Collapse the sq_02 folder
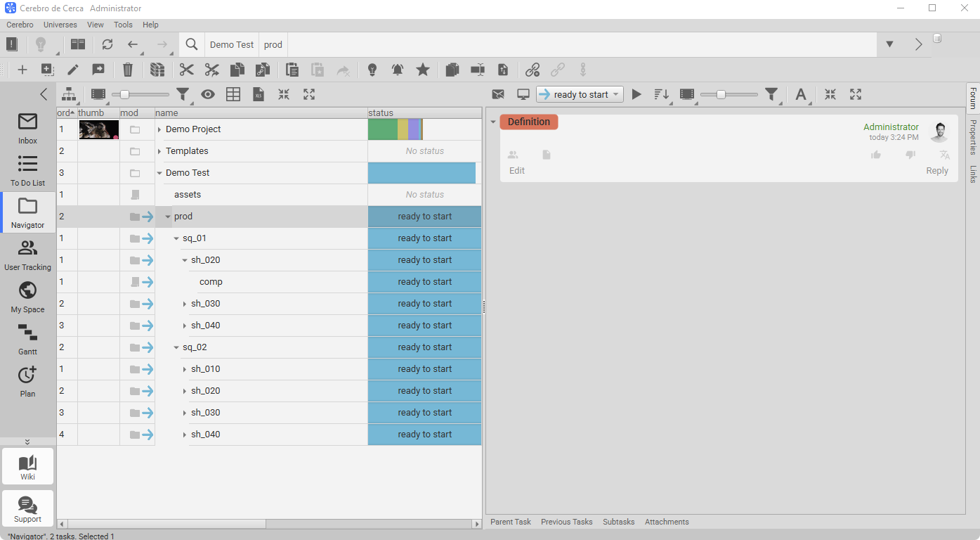The image size is (980, 540). click(x=176, y=347)
